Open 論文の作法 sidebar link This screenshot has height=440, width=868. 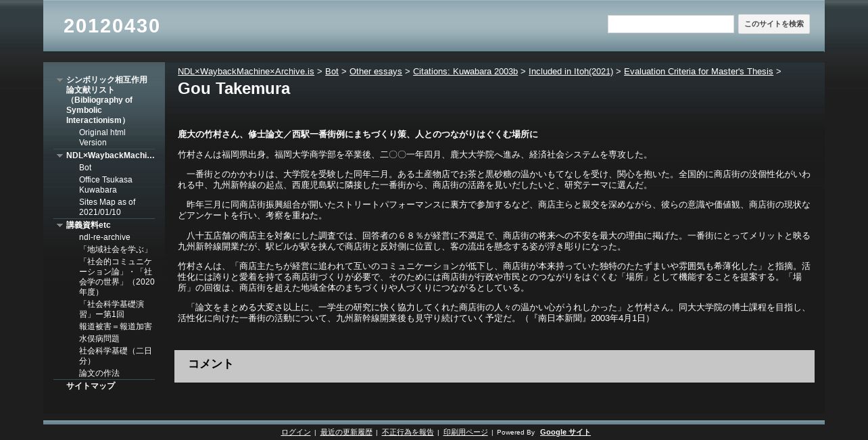tap(99, 373)
